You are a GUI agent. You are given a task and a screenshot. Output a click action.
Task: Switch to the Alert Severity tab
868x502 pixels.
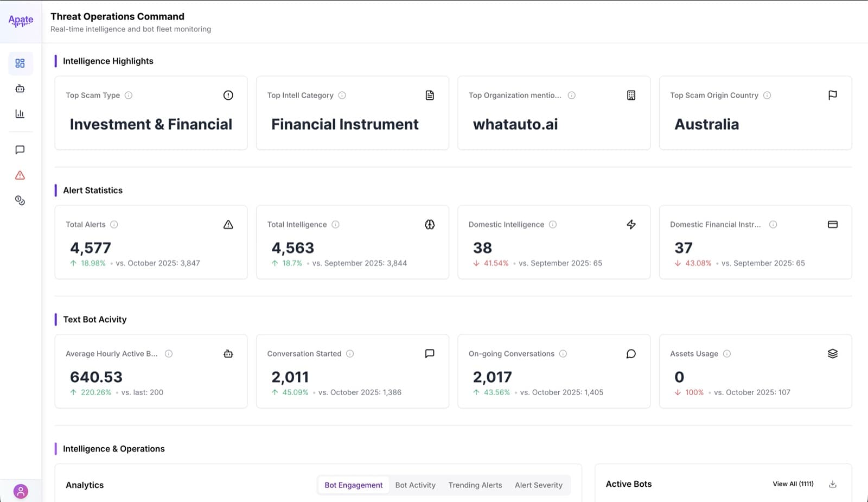pos(539,485)
